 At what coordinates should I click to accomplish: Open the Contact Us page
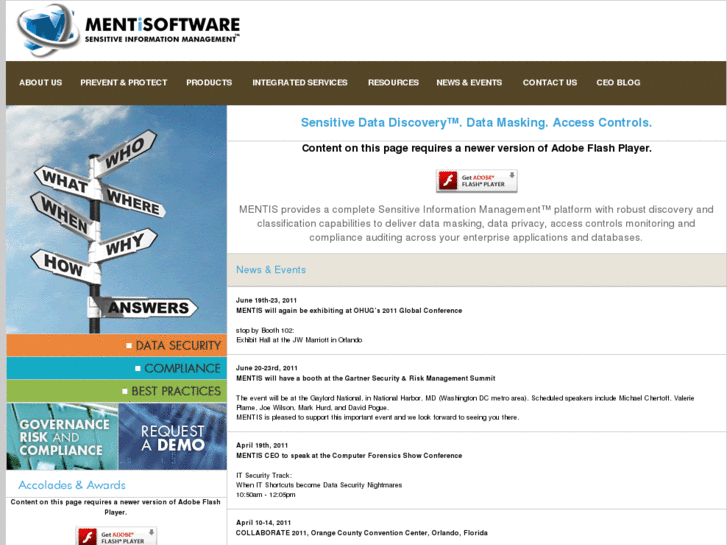550,83
